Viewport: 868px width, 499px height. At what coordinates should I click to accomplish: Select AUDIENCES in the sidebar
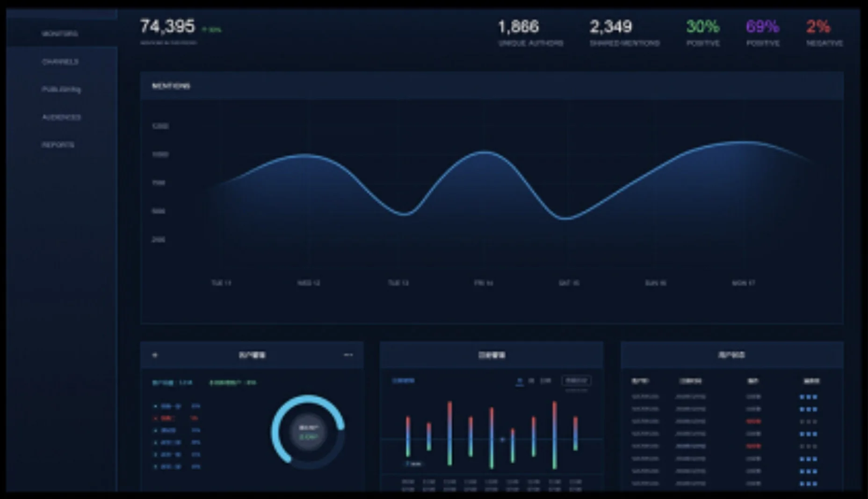61,117
